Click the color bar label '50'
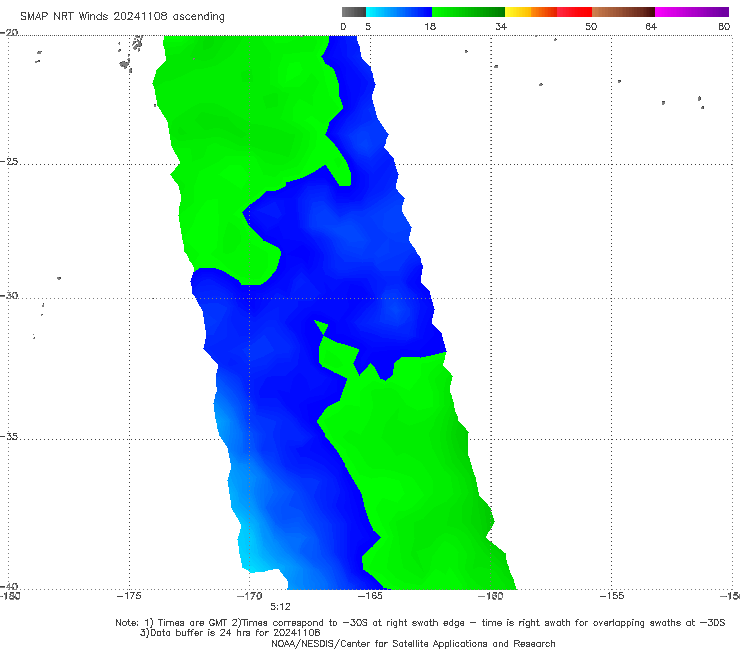This screenshot has height=650, width=740. coord(591,27)
